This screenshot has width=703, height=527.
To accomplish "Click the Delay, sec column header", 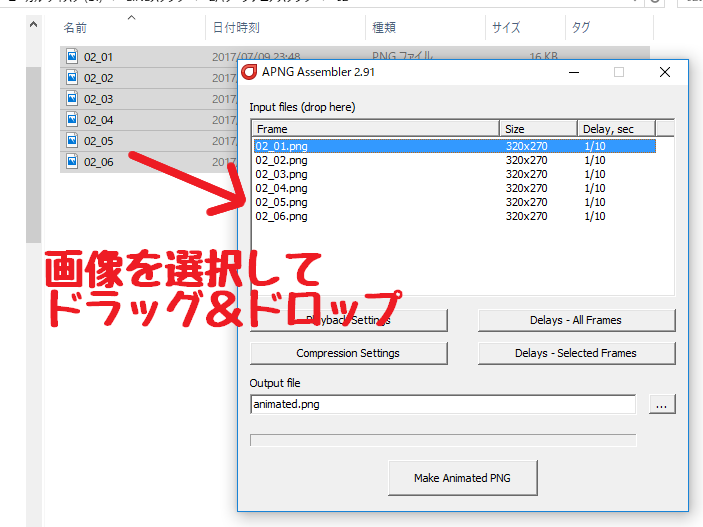I will click(616, 129).
